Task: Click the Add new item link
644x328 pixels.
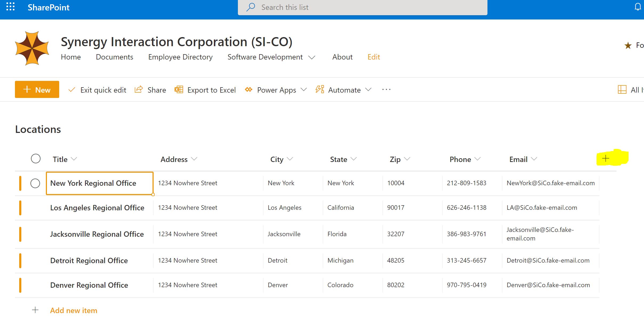Action: coord(74,310)
